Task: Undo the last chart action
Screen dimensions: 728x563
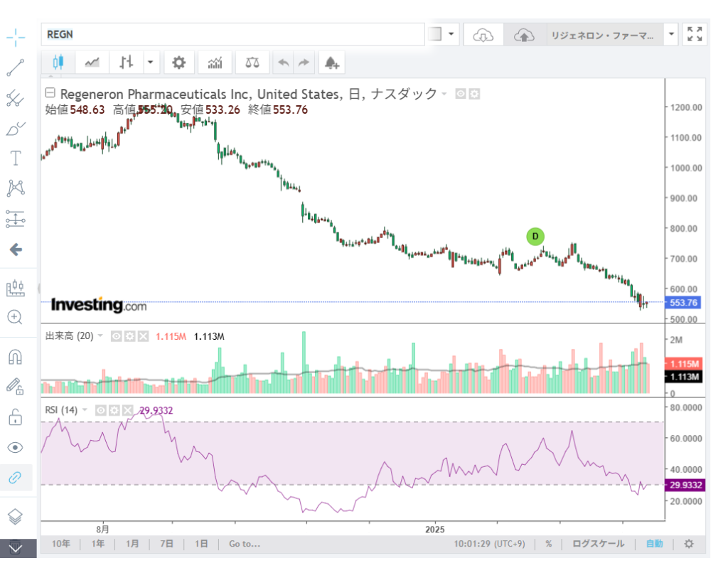Action: [x=283, y=62]
